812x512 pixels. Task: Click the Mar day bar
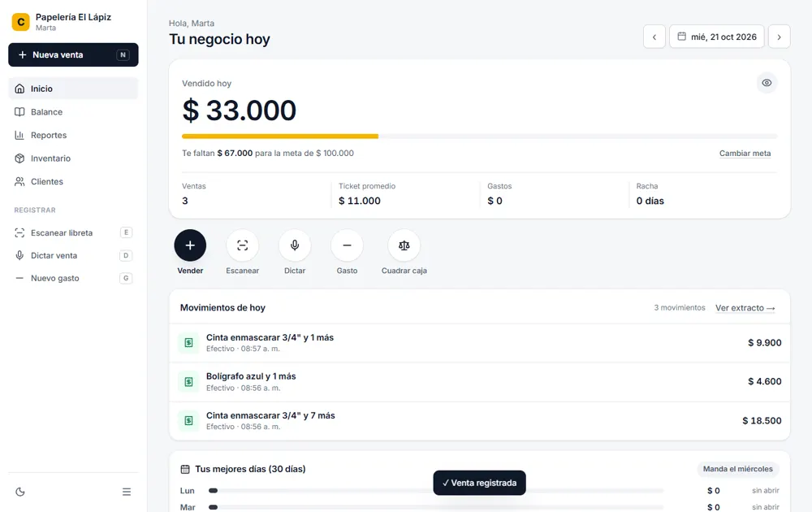tap(435, 507)
